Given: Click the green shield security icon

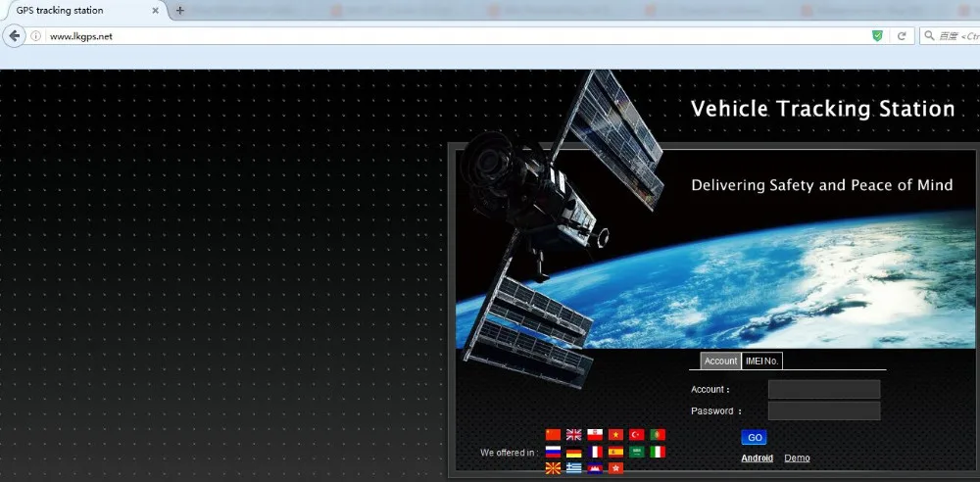Looking at the screenshot, I should click(877, 36).
